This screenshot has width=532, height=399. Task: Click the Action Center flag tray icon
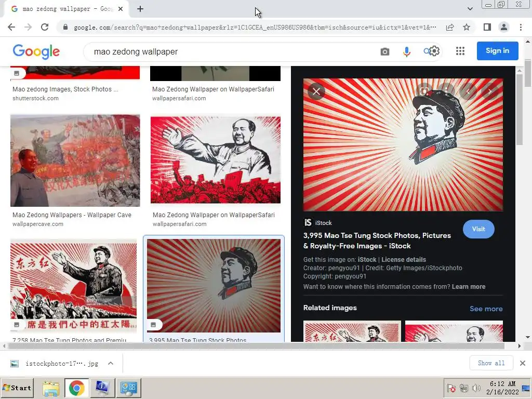451,388
